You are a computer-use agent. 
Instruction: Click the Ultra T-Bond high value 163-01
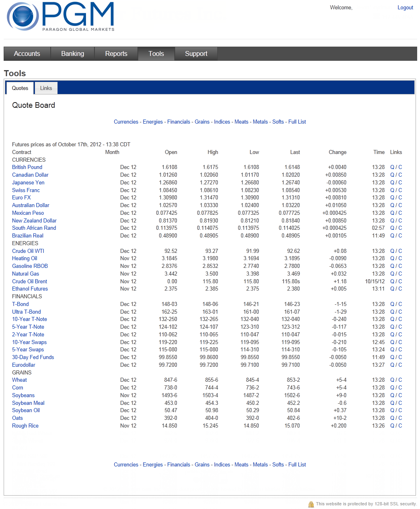pos(210,312)
